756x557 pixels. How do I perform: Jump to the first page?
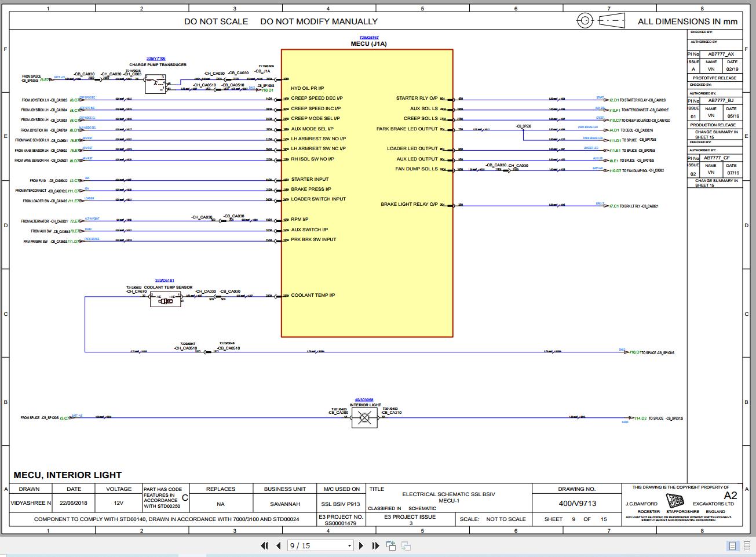tap(265, 545)
